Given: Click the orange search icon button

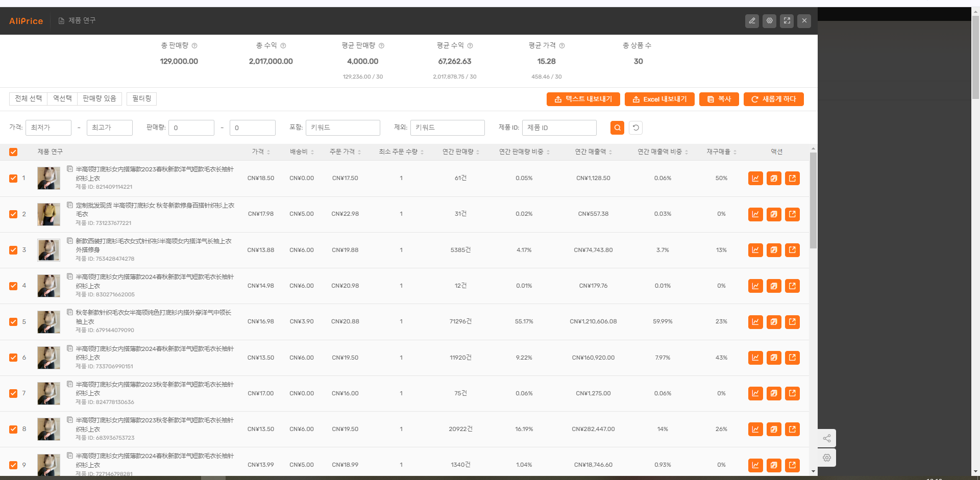Looking at the screenshot, I should pos(617,128).
